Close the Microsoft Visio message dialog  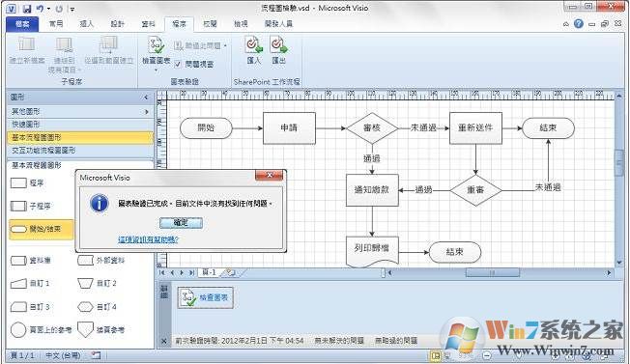coord(270,175)
